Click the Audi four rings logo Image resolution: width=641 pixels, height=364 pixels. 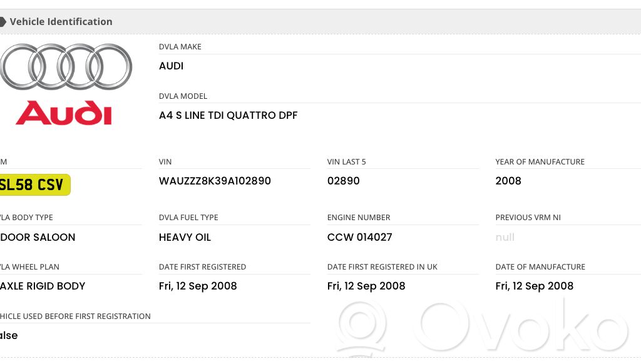coord(66,66)
